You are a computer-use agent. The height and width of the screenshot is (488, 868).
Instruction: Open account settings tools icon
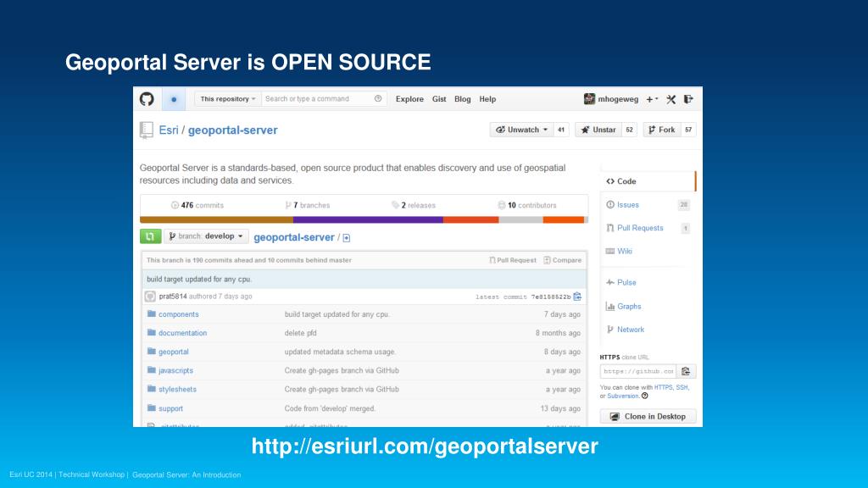pyautogui.click(x=671, y=99)
